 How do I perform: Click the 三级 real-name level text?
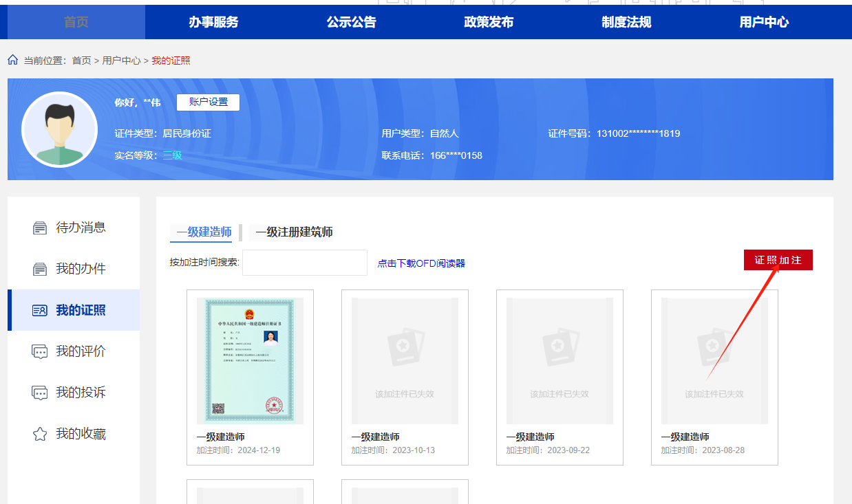[x=172, y=155]
